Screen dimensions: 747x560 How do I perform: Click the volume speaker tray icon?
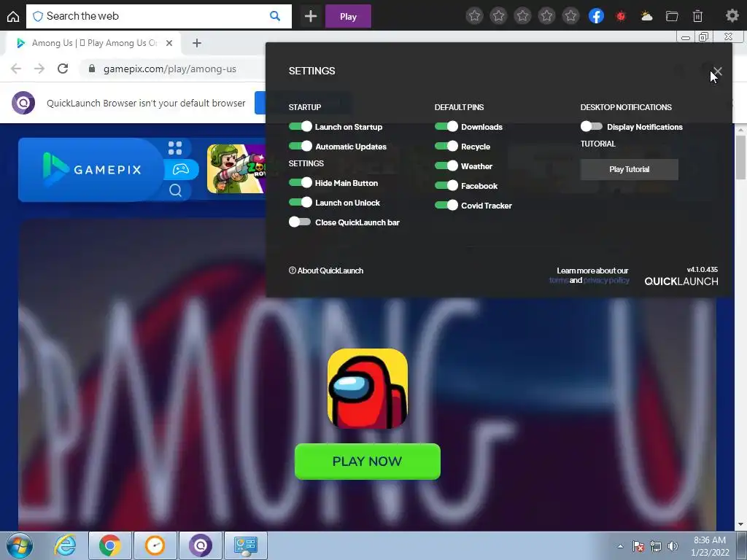pyautogui.click(x=673, y=546)
